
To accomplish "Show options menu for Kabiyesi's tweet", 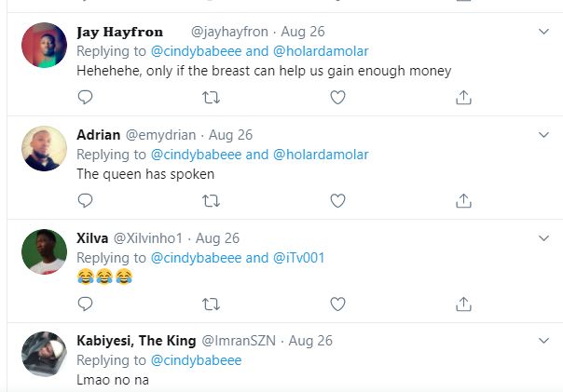I will [545, 341].
